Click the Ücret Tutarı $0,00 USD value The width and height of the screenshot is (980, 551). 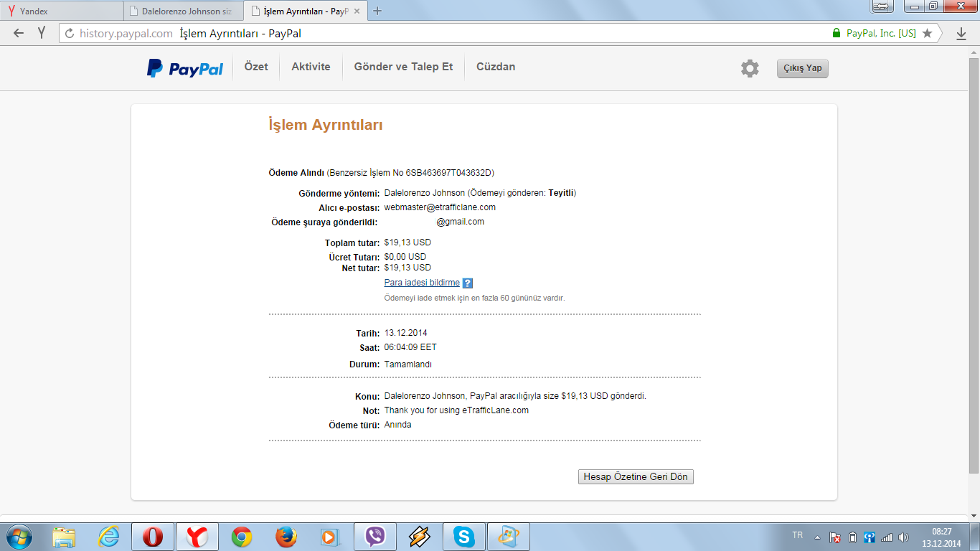coord(405,257)
